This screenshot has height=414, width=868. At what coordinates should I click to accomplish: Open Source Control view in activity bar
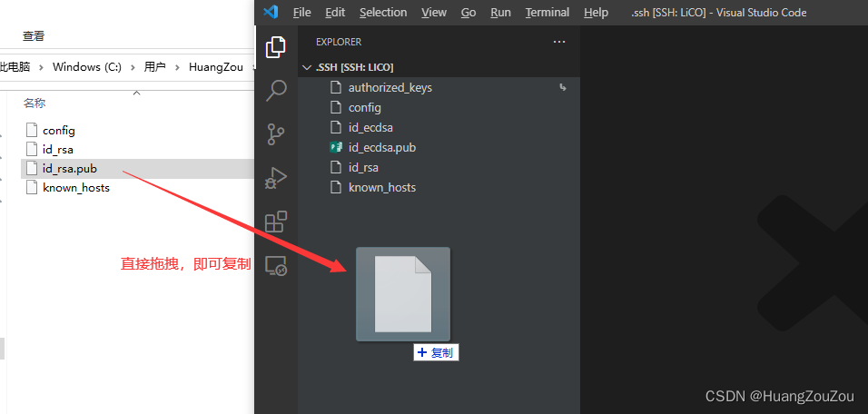pos(276,134)
